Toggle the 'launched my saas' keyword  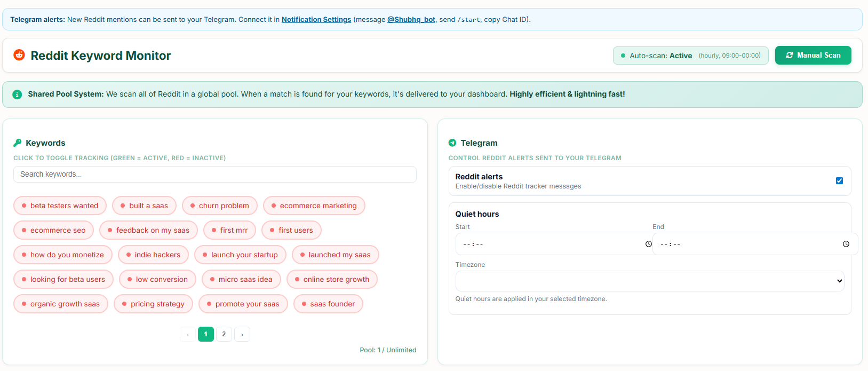point(336,255)
